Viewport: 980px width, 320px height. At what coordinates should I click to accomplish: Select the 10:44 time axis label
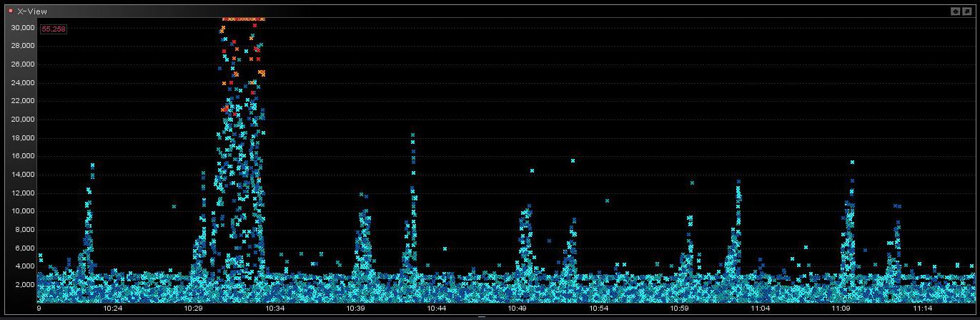[437, 309]
